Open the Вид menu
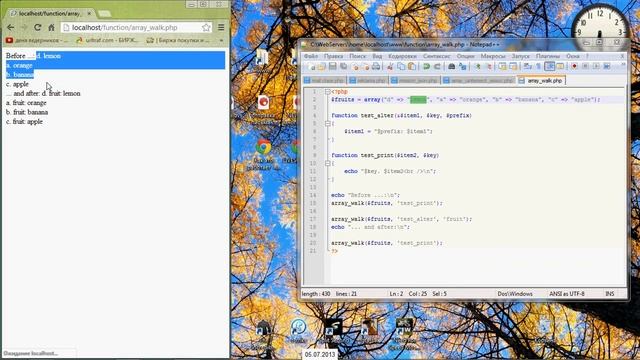640x360 pixels. pos(377,56)
